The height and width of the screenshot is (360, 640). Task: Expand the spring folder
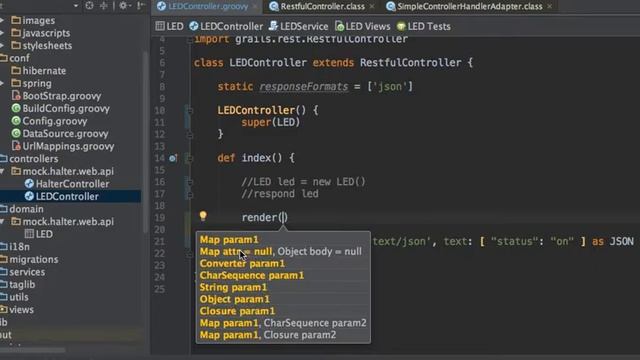click(x=2, y=83)
